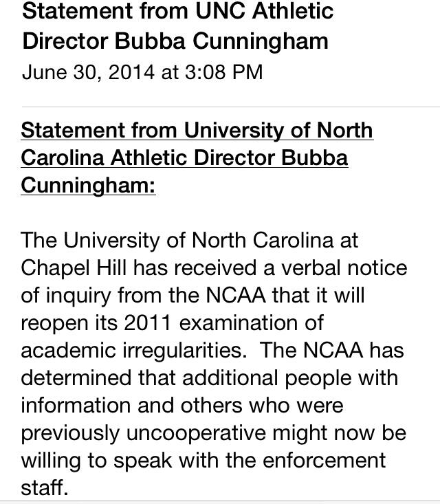Click the underlined word 'Cunningham:'
Viewport: 440px width, 504px height.
[89, 186]
